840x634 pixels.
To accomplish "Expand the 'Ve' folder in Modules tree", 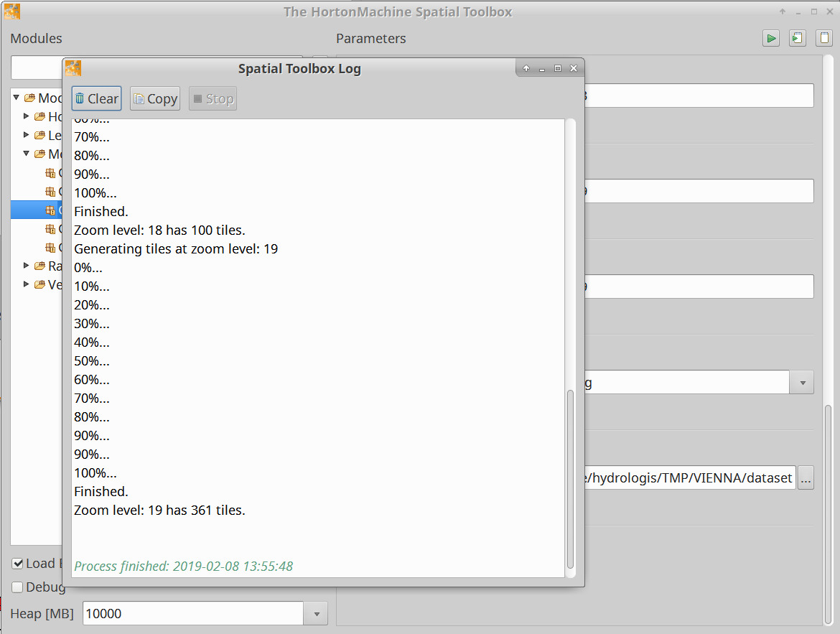I will 27,284.
